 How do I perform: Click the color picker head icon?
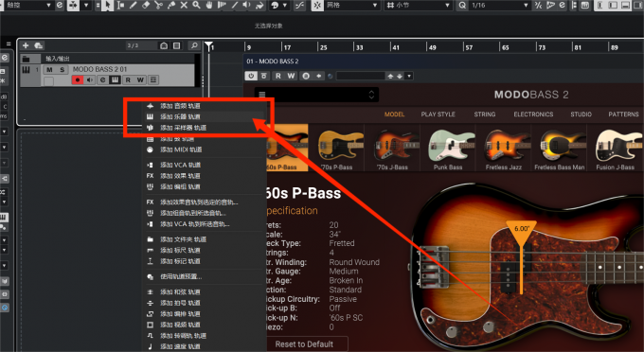(275, 5)
